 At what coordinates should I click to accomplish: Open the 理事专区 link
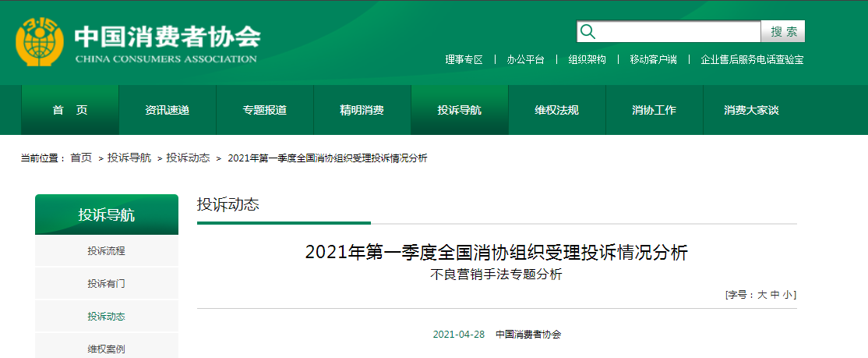[464, 60]
